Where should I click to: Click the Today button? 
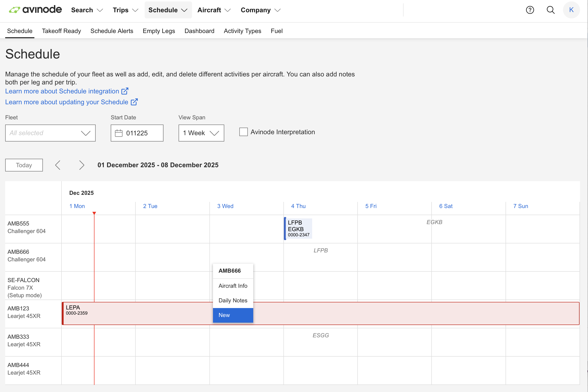pos(24,165)
